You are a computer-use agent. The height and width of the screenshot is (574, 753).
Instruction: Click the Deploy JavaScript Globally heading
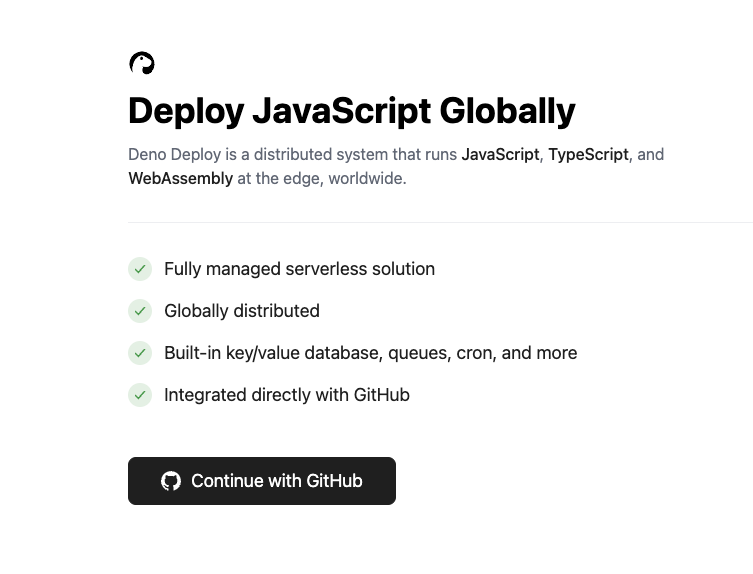352,111
